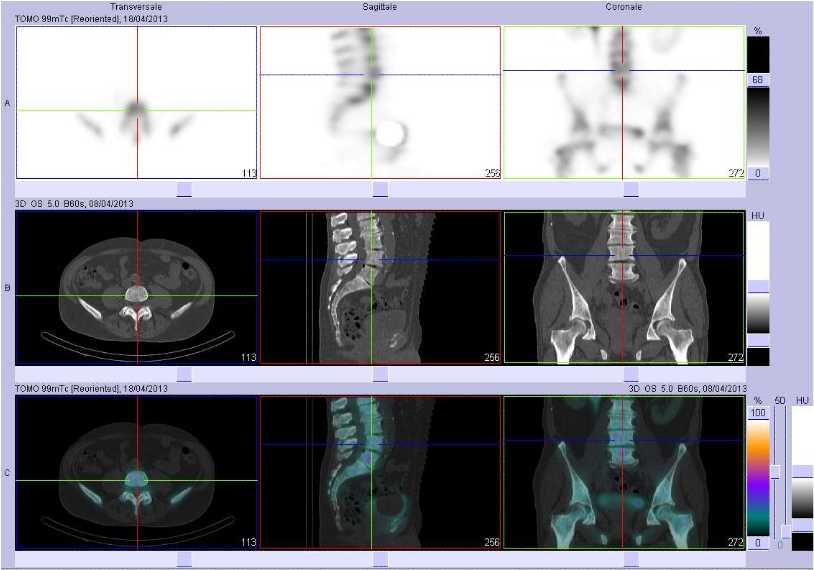Click upper window handle on row B HU scale
The image size is (814, 570).
(x=758, y=287)
